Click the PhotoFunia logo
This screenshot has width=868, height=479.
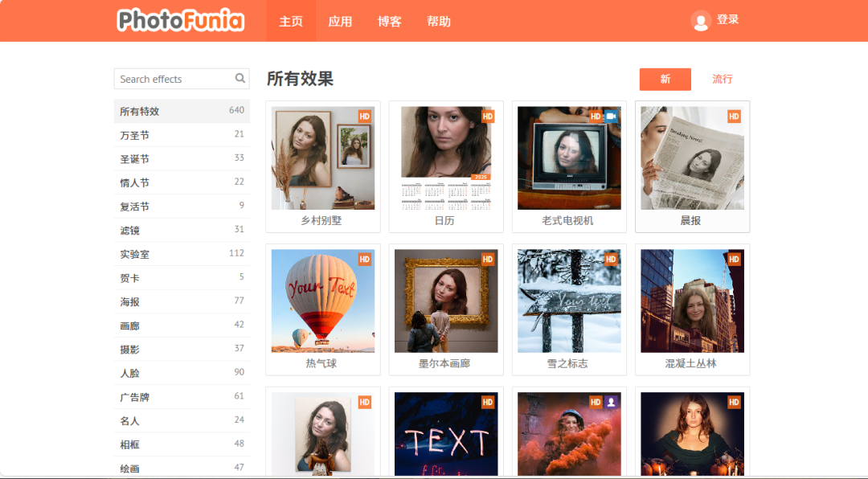[x=181, y=20]
